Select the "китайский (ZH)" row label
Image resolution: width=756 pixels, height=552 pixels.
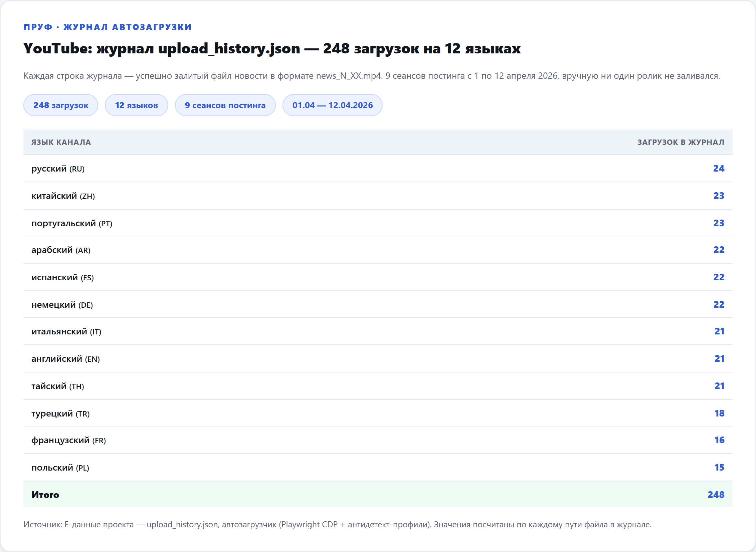[63, 196]
